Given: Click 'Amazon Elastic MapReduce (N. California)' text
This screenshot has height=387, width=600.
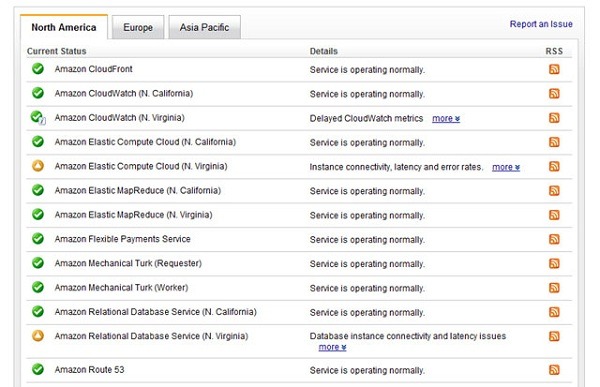Looking at the screenshot, I should pos(138,191).
